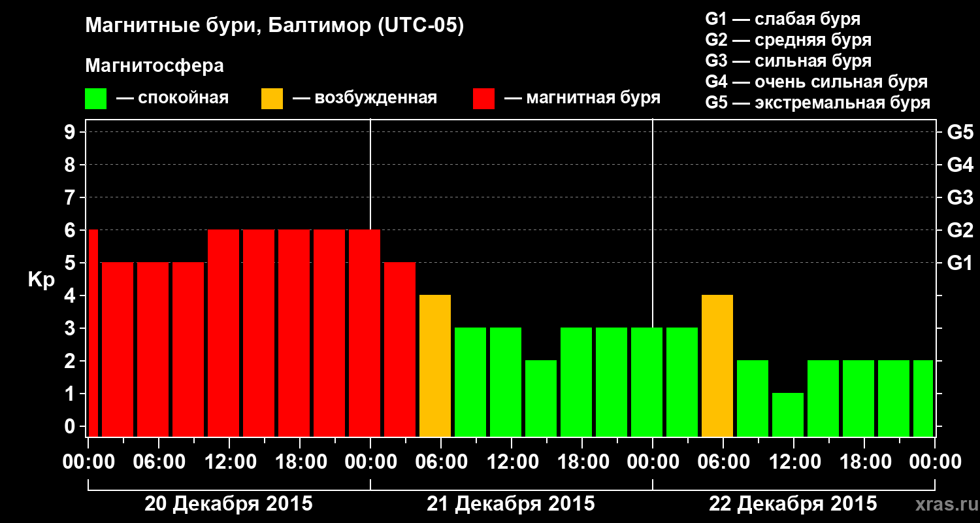Click the '06:00' time label above 20 Декабря
Screen dimensions: 980x523
(x=158, y=462)
